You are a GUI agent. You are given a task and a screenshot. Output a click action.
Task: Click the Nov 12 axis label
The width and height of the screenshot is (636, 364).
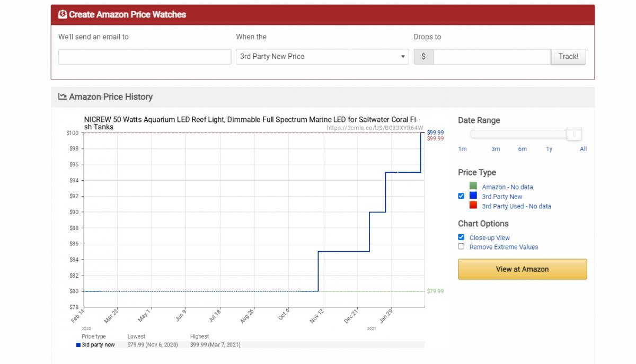(316, 317)
